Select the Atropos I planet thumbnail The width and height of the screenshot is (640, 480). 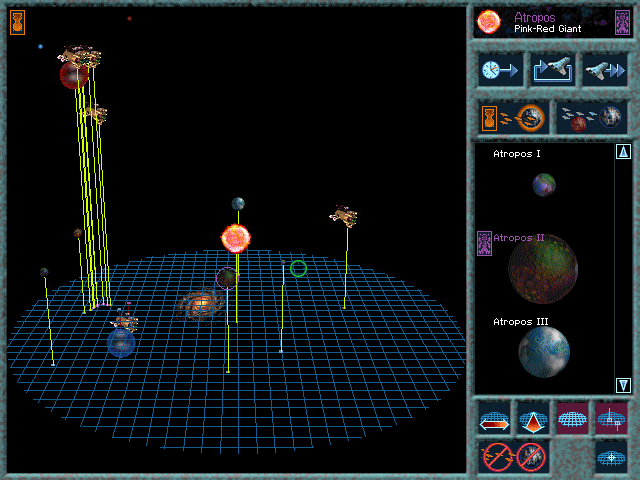544,184
